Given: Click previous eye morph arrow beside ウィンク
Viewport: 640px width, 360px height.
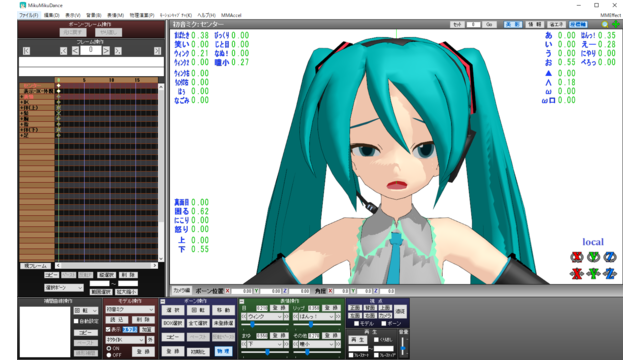Looking at the screenshot, I should [244, 317].
